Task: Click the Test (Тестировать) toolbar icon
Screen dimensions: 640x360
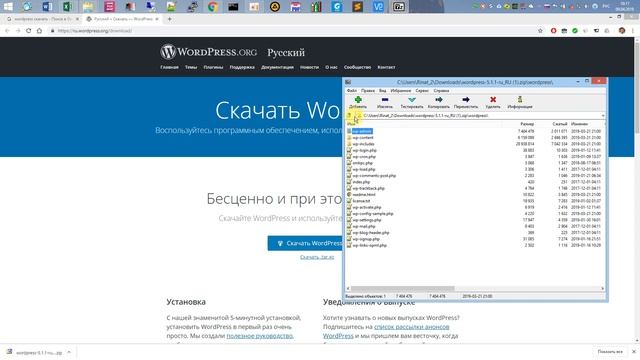Action: pos(411,100)
